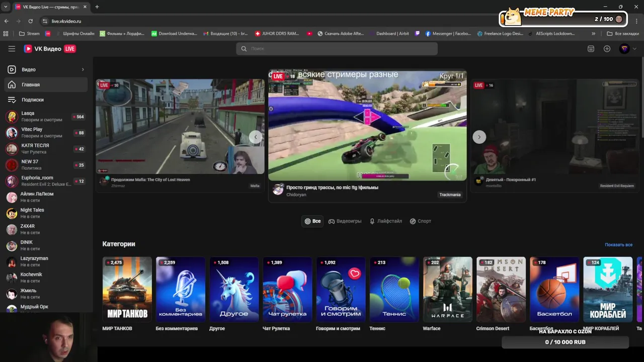Viewport: 644px width, 362px height.
Task: Click the Главная home icon
Action: click(x=12, y=84)
